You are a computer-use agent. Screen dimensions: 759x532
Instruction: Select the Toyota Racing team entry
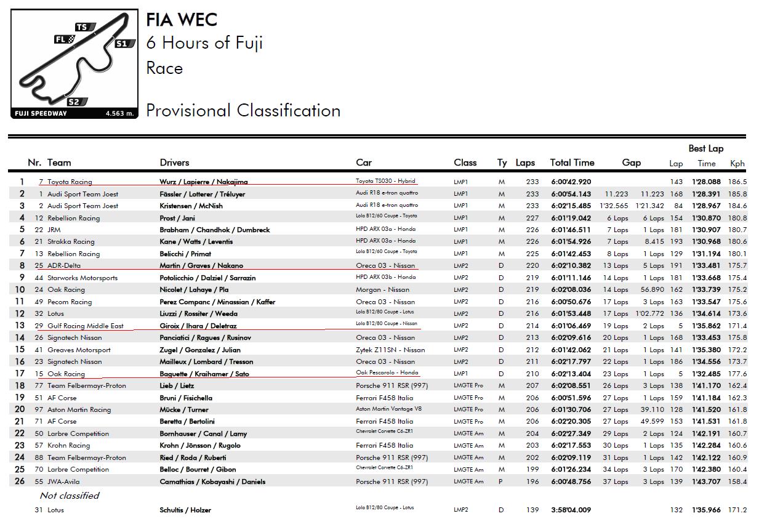click(x=70, y=182)
